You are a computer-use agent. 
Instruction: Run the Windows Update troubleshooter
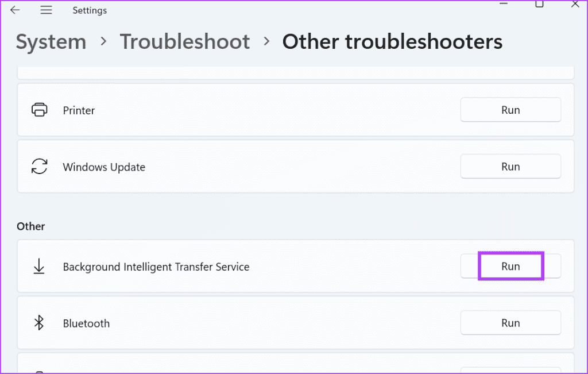pos(510,167)
